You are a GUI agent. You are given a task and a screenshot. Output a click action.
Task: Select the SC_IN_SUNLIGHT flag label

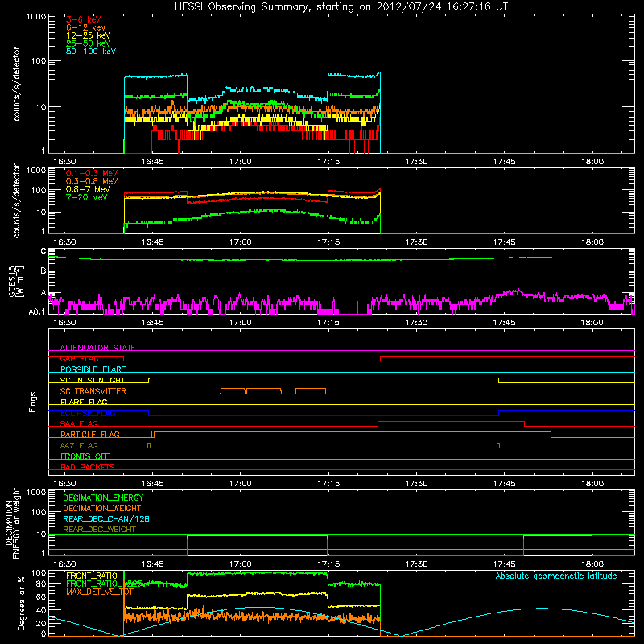(93, 380)
